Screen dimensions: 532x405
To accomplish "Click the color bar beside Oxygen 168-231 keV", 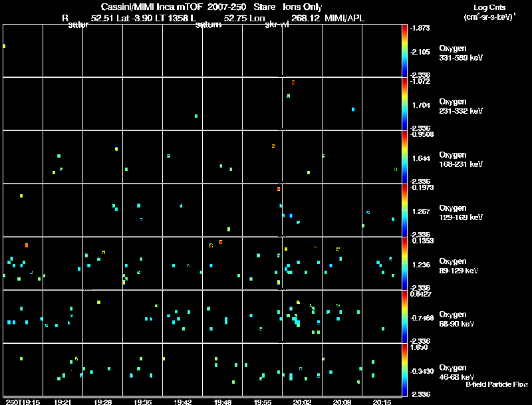I will tap(404, 157).
